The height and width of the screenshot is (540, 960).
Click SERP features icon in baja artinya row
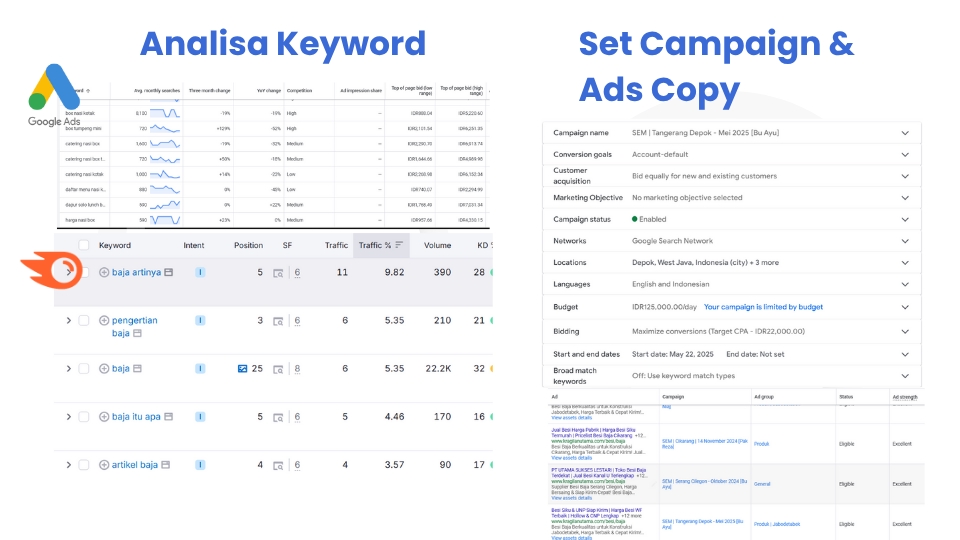(278, 273)
